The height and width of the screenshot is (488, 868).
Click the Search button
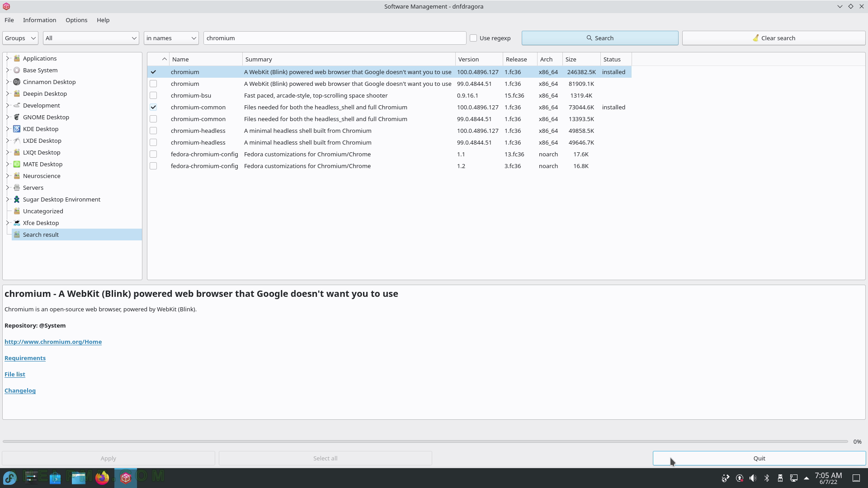click(x=600, y=38)
